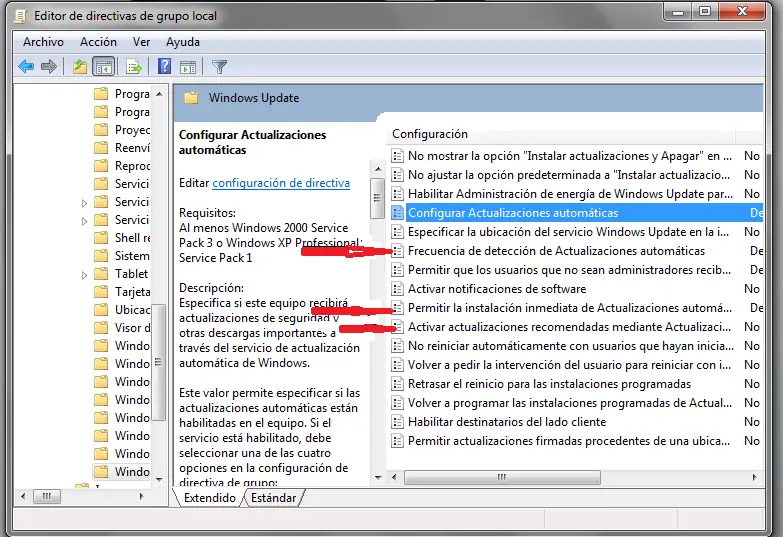Click policy icon beside 'No reiniciar automáticamente'

pos(397,346)
